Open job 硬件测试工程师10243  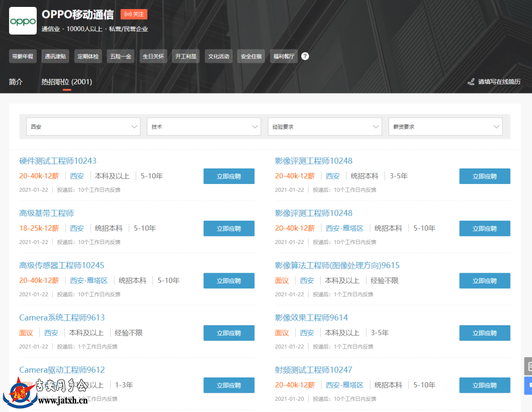click(x=57, y=161)
